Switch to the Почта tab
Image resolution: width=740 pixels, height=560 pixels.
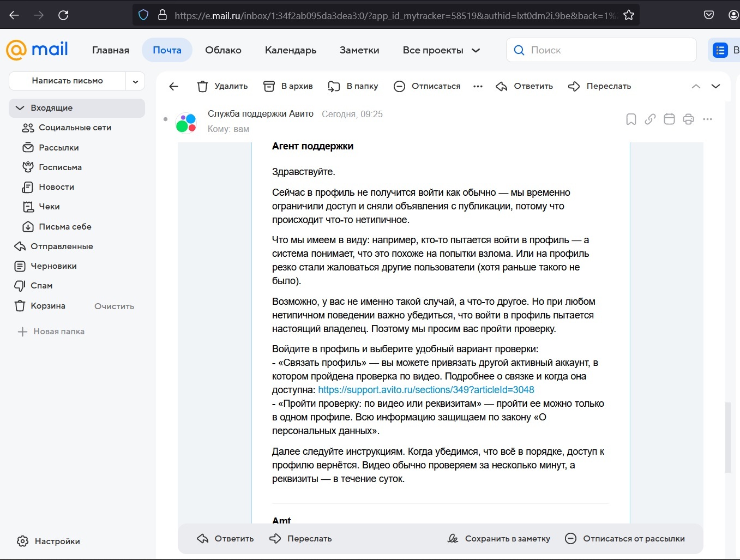point(167,50)
